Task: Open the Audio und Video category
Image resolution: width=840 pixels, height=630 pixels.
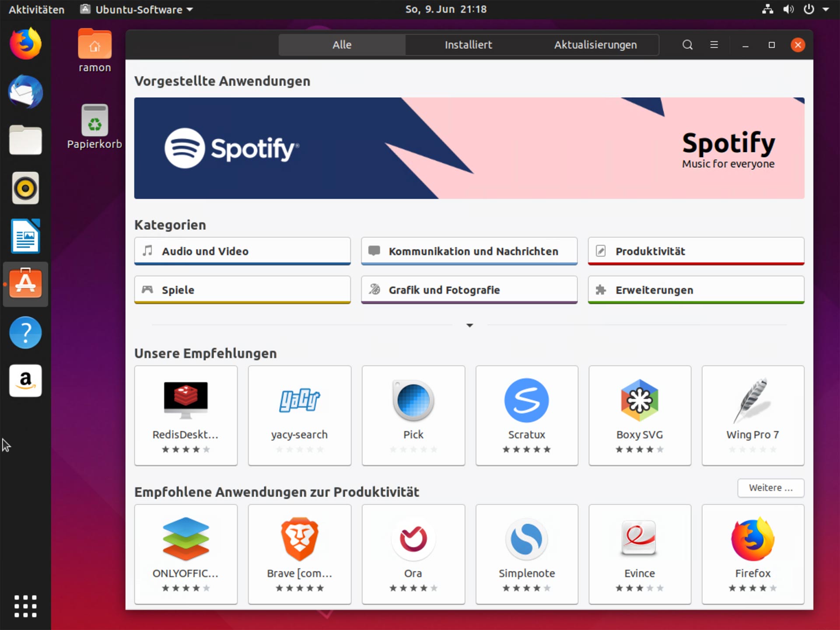Action: click(x=242, y=251)
